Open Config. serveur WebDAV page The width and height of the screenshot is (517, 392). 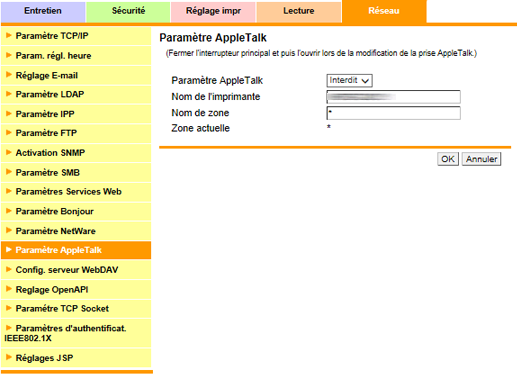coord(76,270)
